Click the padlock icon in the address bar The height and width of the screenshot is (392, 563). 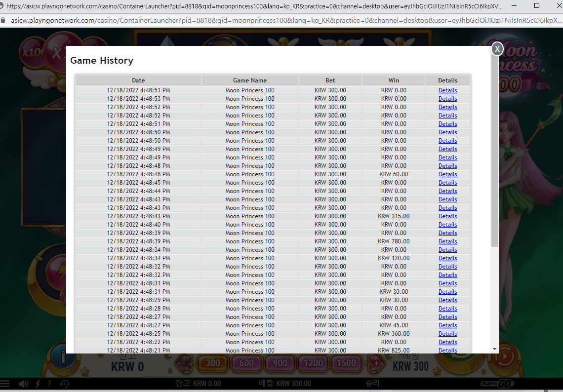pos(3,20)
